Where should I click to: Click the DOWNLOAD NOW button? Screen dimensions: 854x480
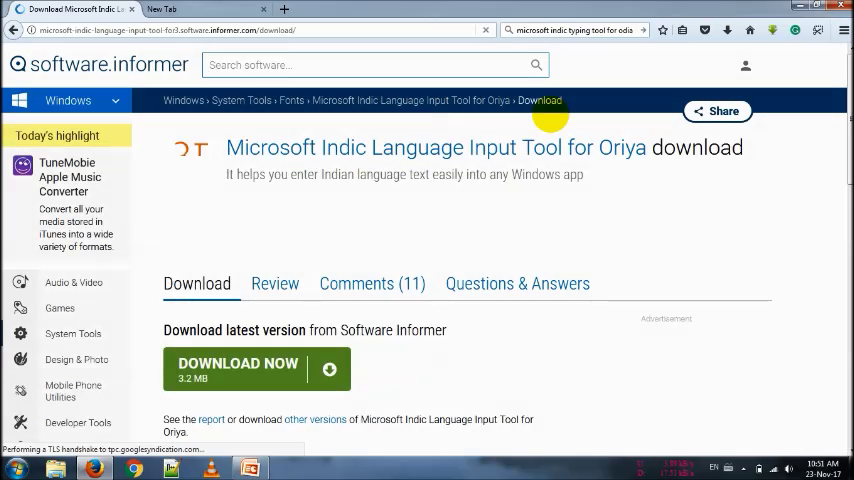point(257,369)
